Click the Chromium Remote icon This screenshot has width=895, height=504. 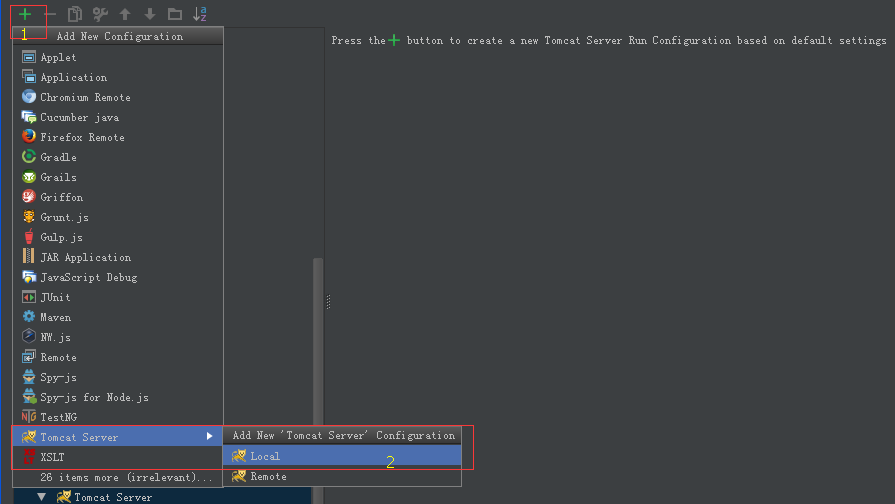(29, 96)
